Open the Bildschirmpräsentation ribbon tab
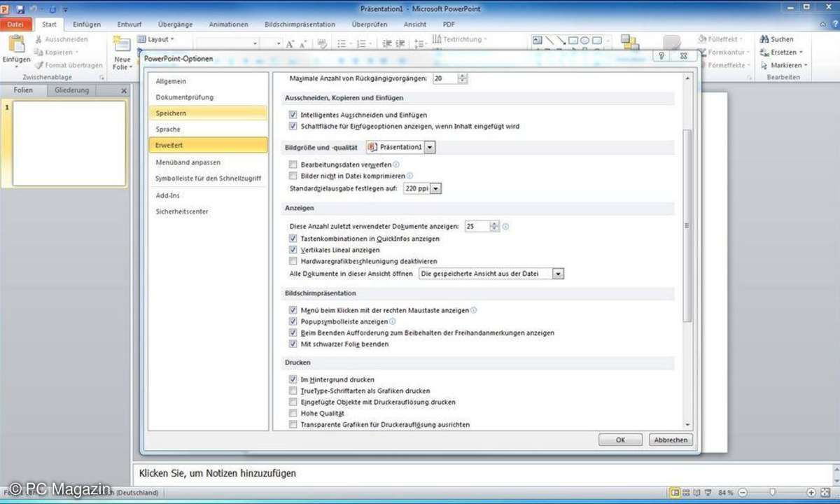Viewport: 840px width, 504px height. tap(300, 24)
